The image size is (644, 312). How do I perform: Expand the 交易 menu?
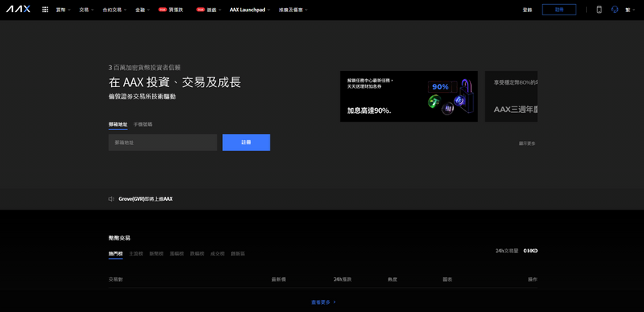pyautogui.click(x=86, y=10)
